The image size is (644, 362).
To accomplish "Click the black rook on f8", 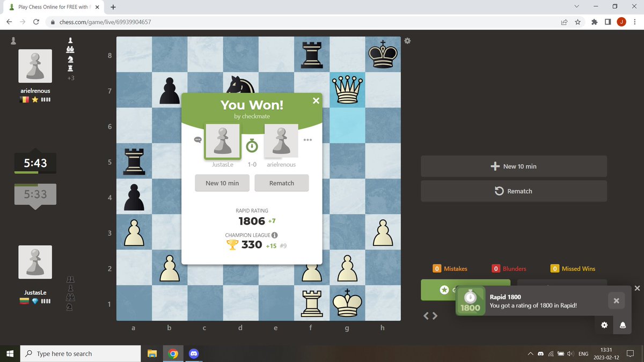I will (x=312, y=54).
